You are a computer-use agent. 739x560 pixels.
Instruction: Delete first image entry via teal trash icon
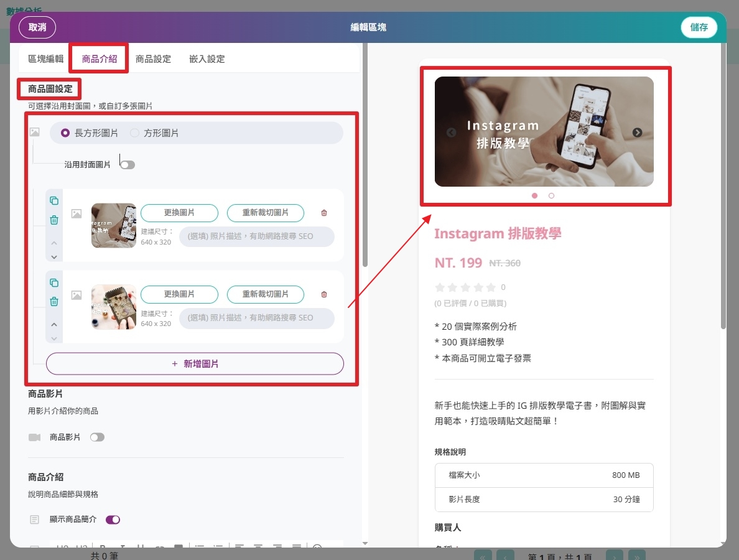54,220
